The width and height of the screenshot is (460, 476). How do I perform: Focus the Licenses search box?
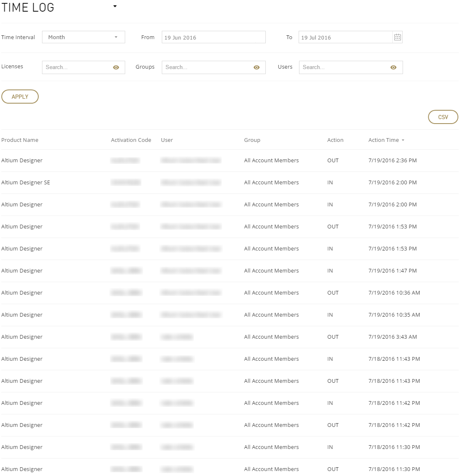pos(77,67)
